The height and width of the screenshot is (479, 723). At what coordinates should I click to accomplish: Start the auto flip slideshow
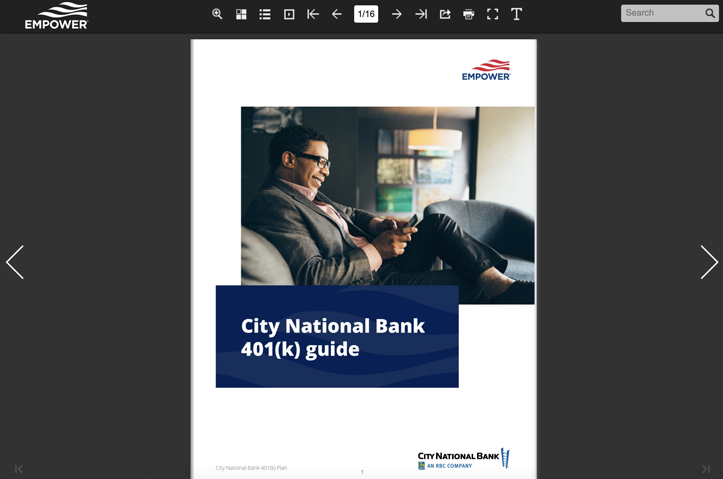(x=289, y=14)
